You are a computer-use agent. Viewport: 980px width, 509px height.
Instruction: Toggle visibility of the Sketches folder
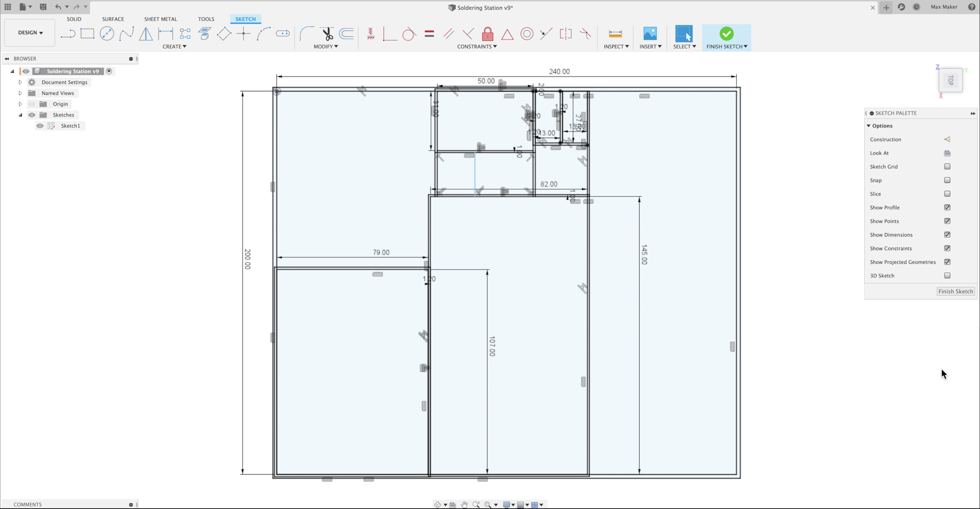32,115
